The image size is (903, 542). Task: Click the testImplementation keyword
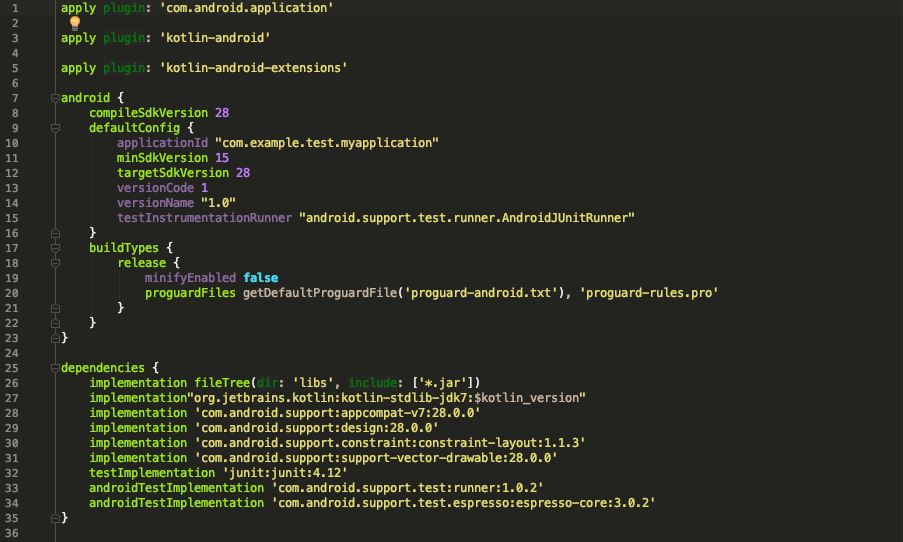point(152,473)
